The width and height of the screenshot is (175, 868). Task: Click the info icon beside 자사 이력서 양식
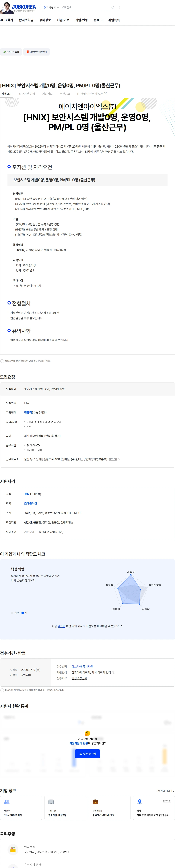pos(113,672)
